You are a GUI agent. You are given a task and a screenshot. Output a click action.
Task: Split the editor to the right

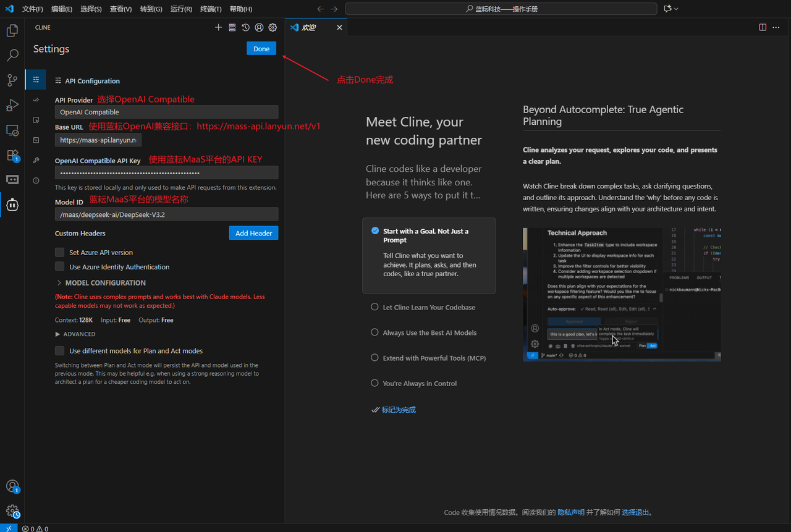coord(763,27)
